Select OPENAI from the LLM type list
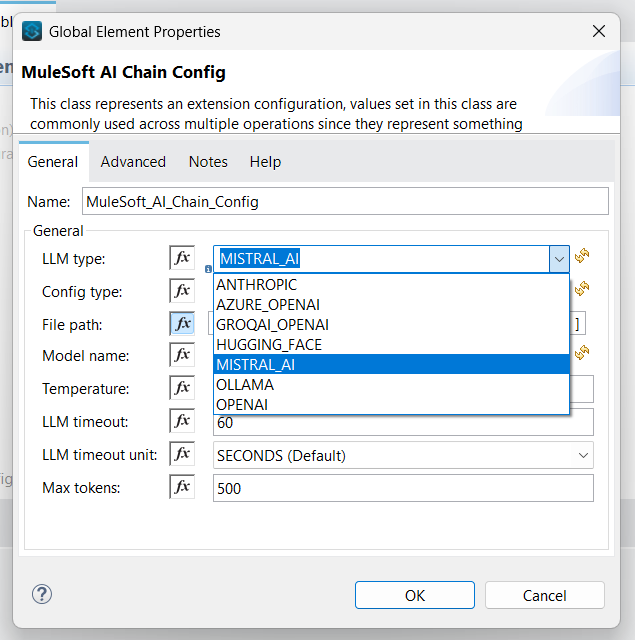Screen dimensions: 635x640 pos(391,404)
